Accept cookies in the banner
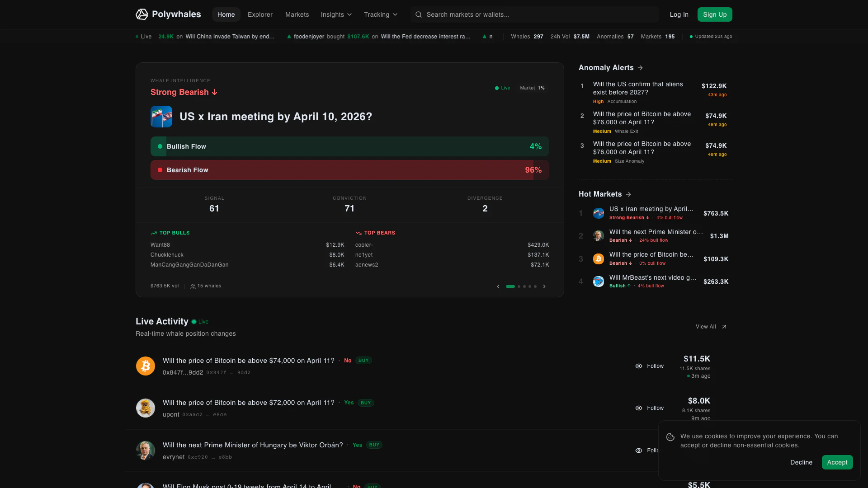The height and width of the screenshot is (488, 868). (x=837, y=462)
